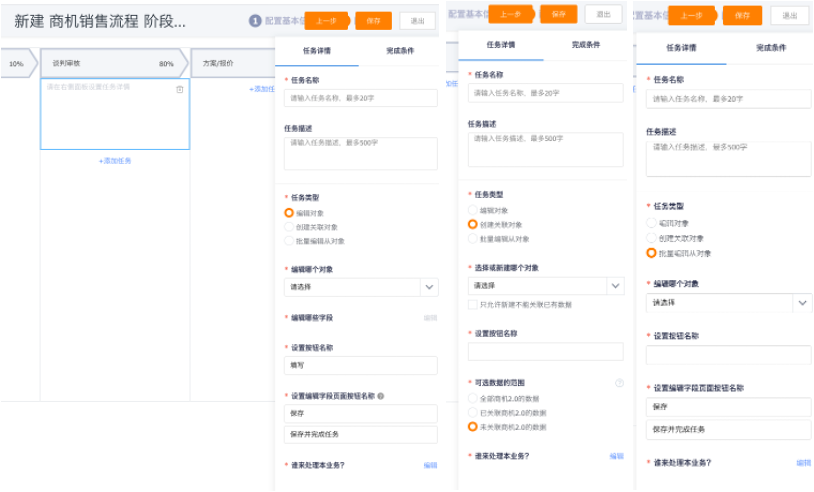Switch to 完成条件 tab in left panel
Screen dimensions: 814x492
coord(395,48)
